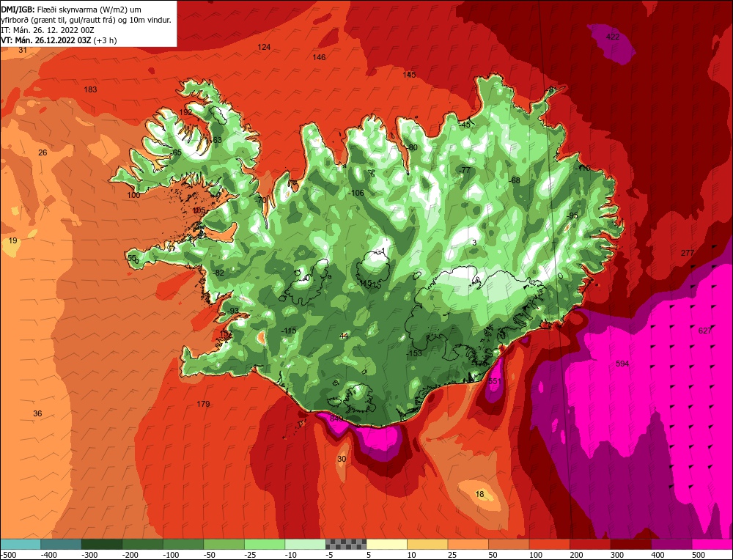Select the legend swatch between -200 and -100
733x560 pixels.
[x=143, y=544]
